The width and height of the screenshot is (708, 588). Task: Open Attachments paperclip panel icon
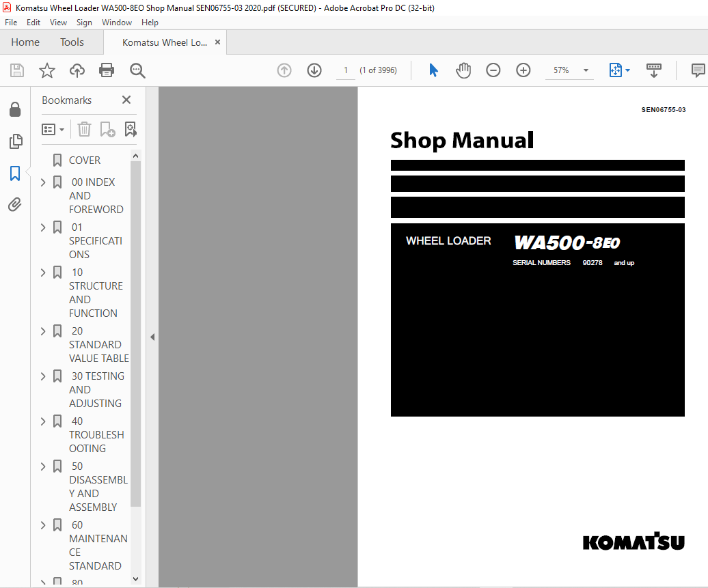[x=15, y=204]
